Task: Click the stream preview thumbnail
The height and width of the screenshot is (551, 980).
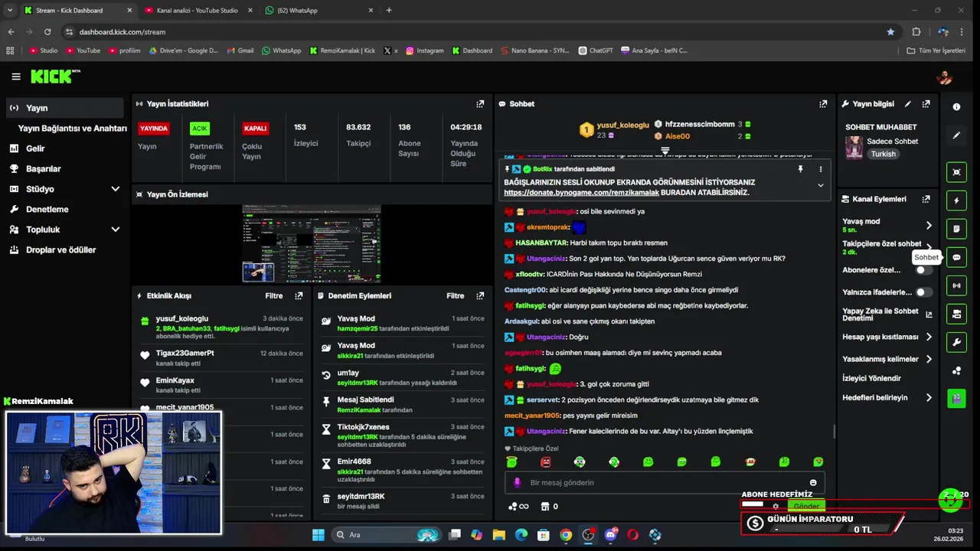Action: tap(312, 244)
